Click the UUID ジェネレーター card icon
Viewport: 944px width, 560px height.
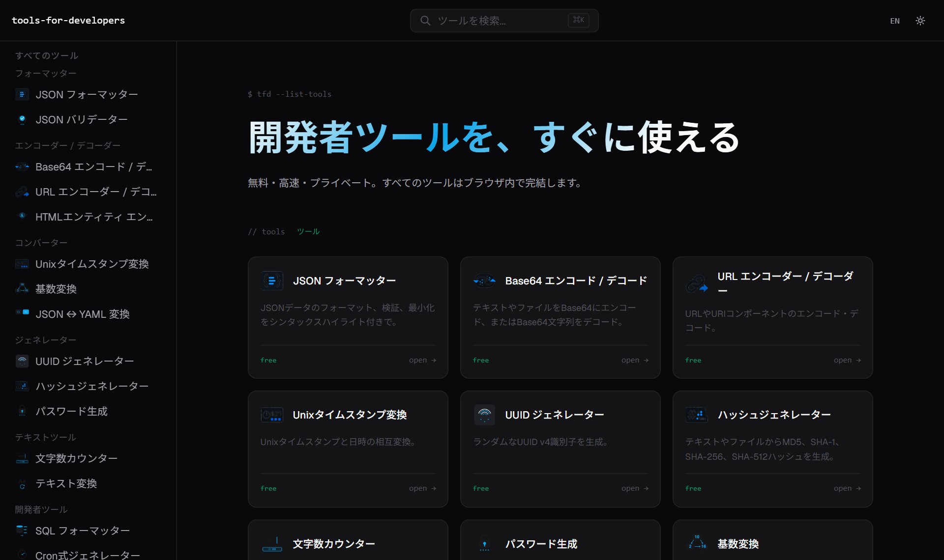(x=484, y=415)
